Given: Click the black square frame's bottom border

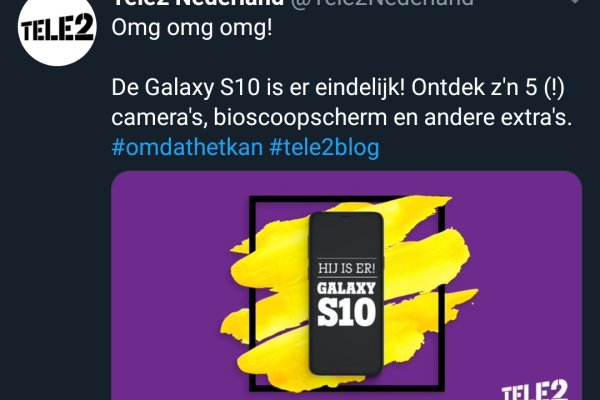Looking at the screenshot, I should pyautogui.click(x=347, y=388).
